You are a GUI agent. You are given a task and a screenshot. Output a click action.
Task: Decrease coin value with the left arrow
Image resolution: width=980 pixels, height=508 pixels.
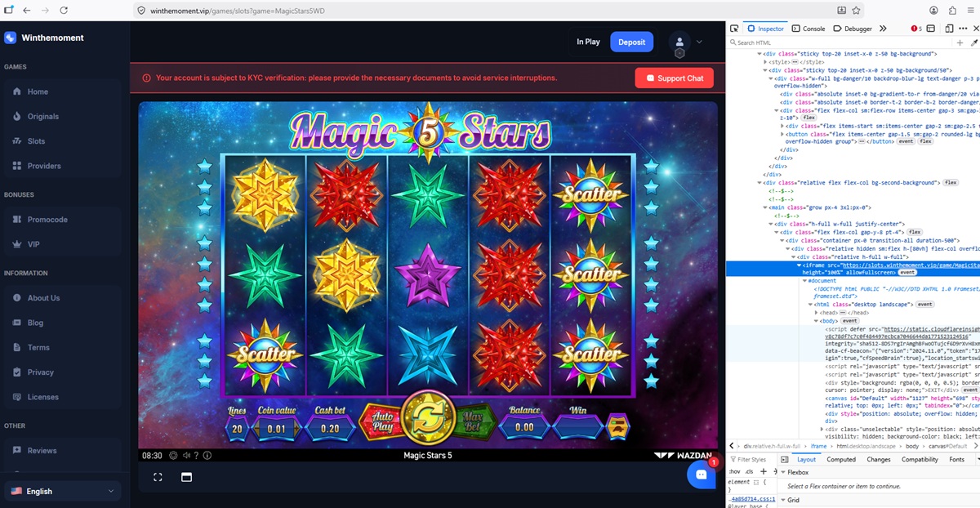256,428
